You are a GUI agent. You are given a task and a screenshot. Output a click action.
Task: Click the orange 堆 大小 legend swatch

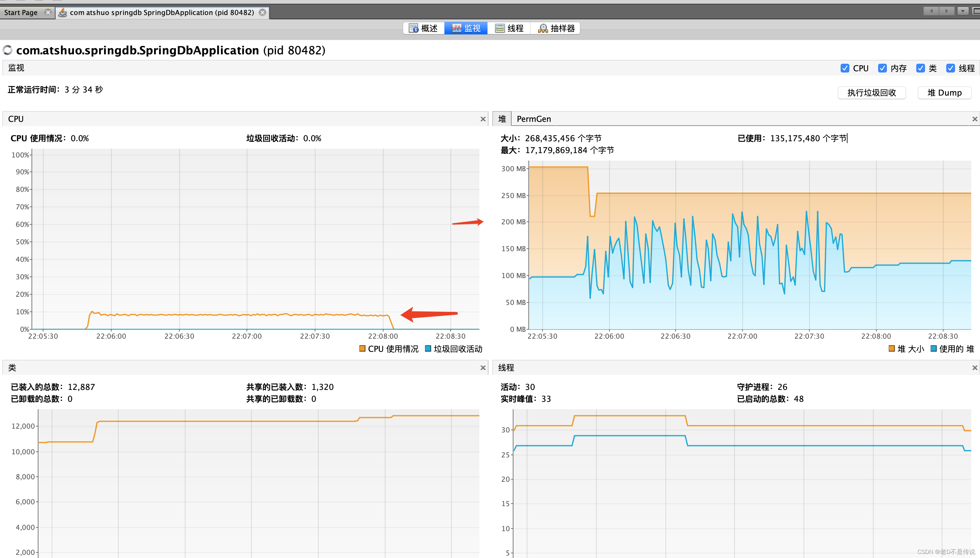tap(892, 349)
